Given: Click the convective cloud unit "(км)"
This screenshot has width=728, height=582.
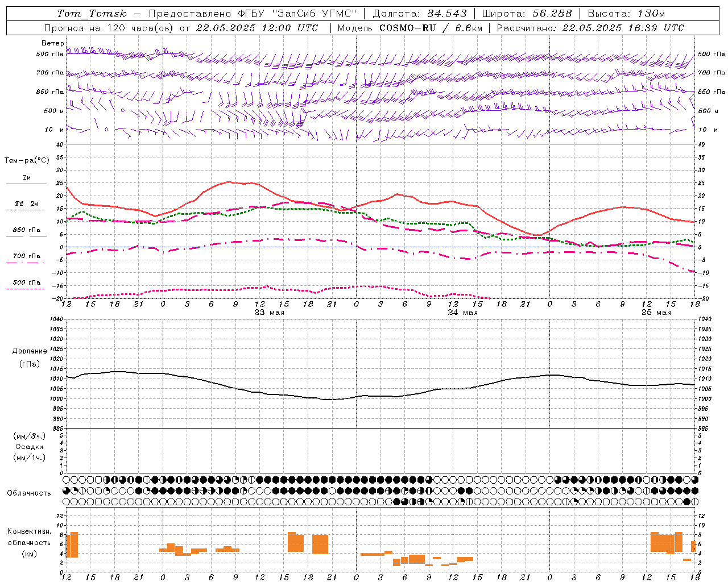Looking at the screenshot, I should click(x=30, y=554).
